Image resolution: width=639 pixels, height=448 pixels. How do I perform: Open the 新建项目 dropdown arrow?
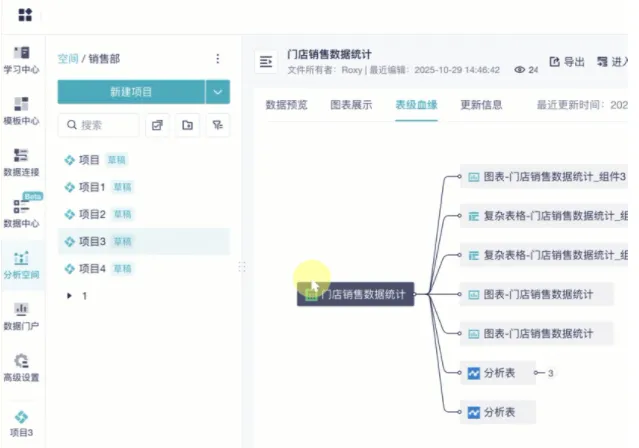pos(218,92)
